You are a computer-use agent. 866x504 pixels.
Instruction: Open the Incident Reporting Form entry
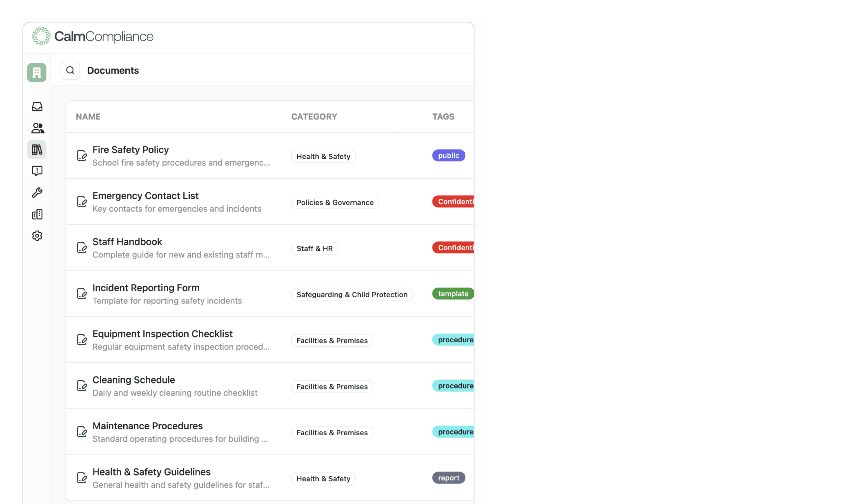click(146, 288)
